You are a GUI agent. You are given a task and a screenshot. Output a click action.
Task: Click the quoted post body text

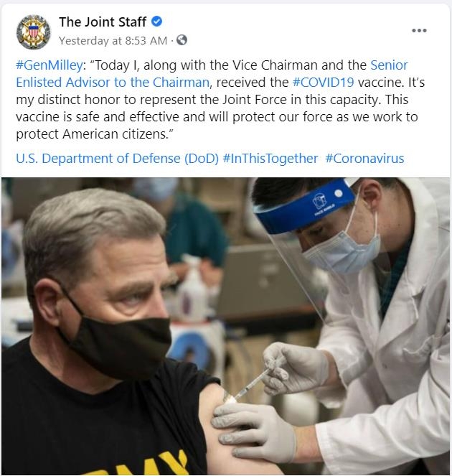(x=220, y=100)
